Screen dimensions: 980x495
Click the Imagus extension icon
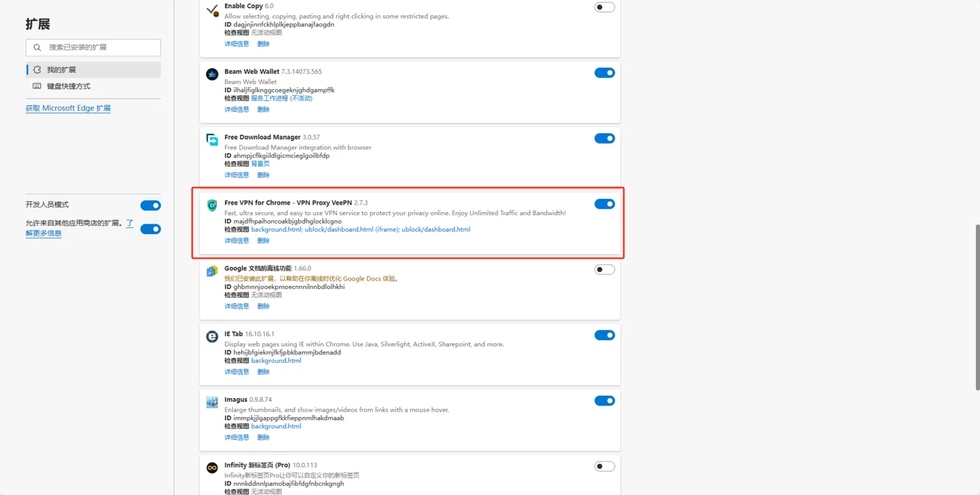[213, 402]
